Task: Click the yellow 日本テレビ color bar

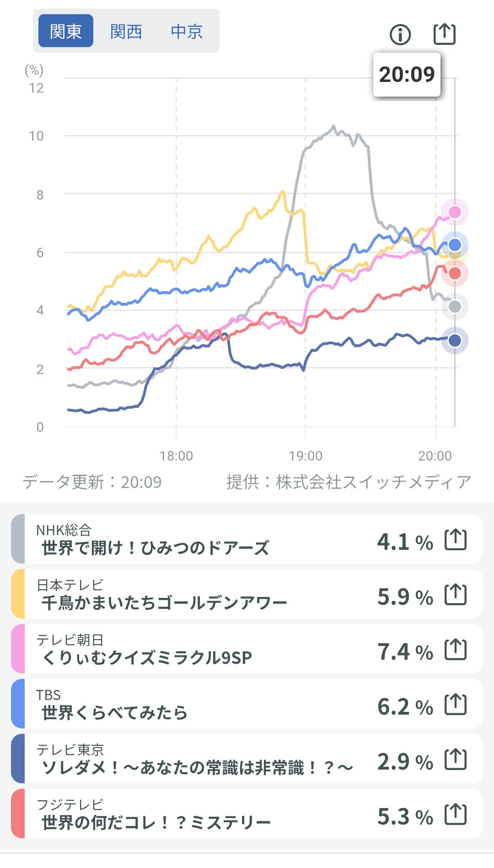Action: 18,594
